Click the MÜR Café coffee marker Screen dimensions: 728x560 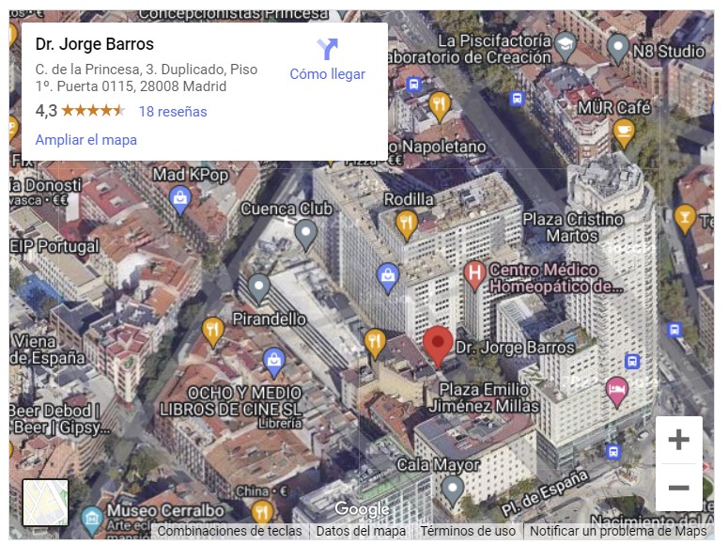pos(624,133)
